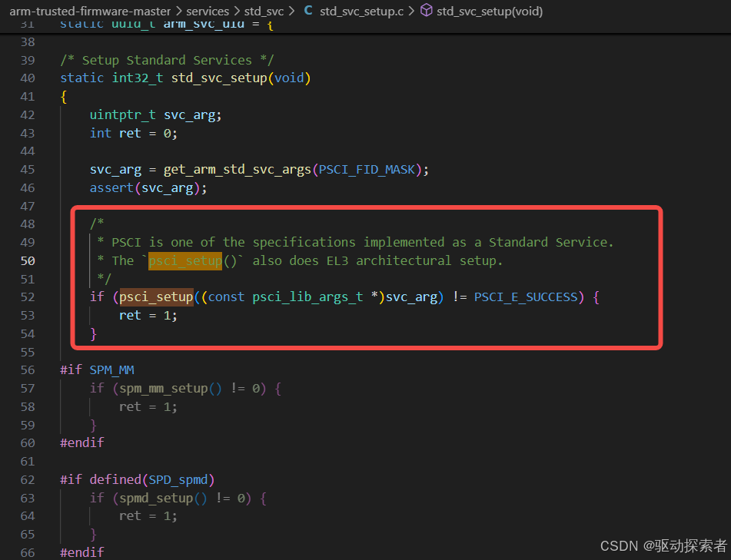
Task: Expand chevron after services breadcrumb
Action: tap(237, 12)
